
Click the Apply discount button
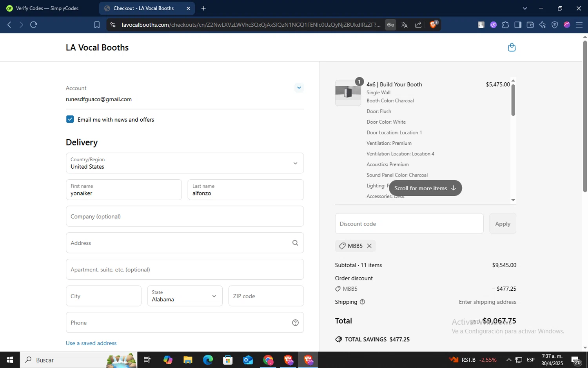[503, 224]
